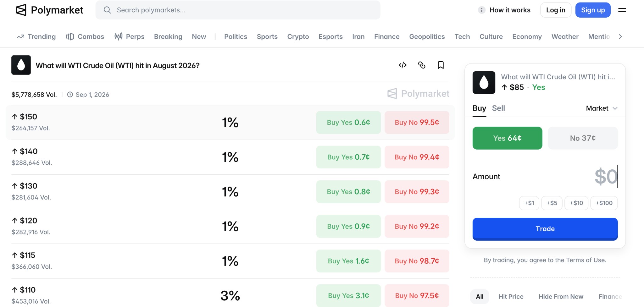Click the How it works link

(x=510, y=10)
